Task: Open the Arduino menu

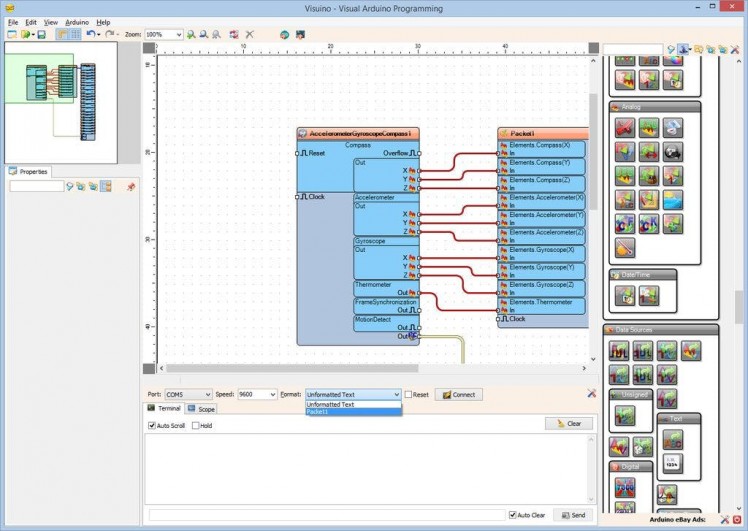Action: 77,21
